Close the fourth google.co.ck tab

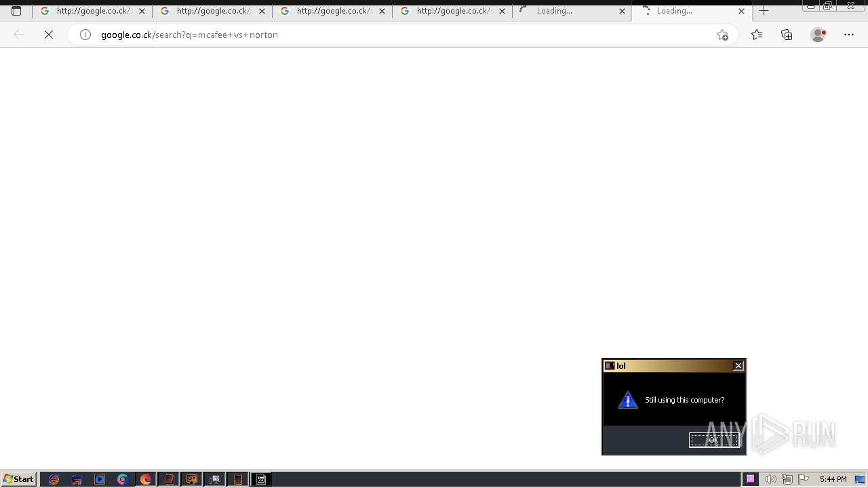tap(502, 11)
